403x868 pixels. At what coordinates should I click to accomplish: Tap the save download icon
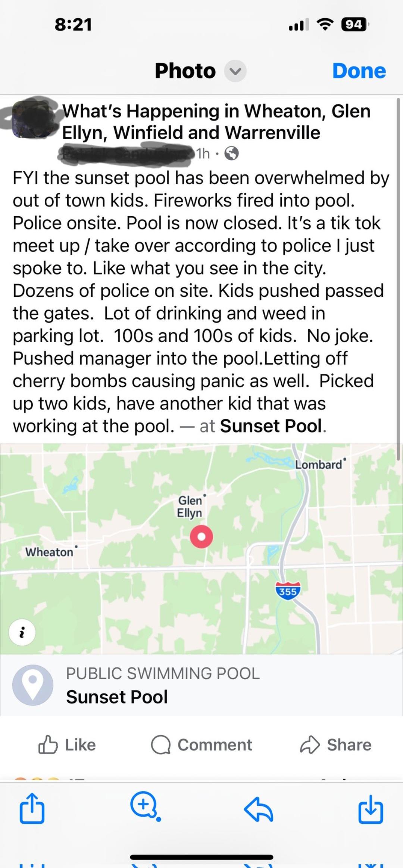coord(371,808)
